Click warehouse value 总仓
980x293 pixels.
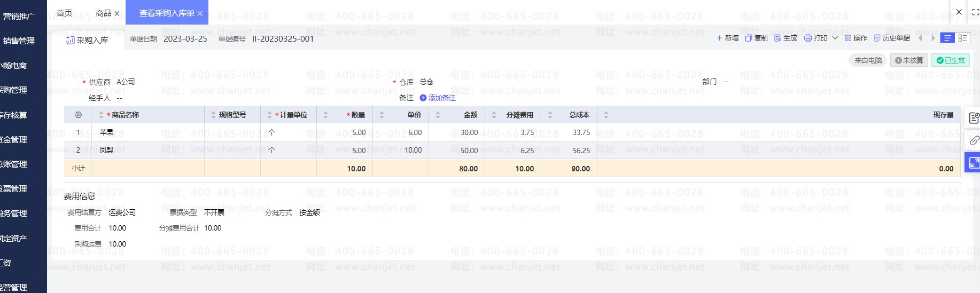[x=426, y=82]
